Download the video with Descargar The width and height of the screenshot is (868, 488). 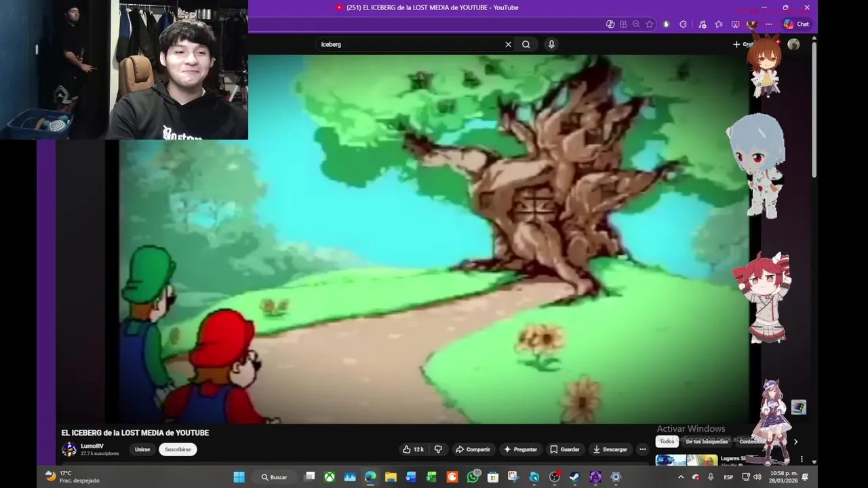click(x=610, y=449)
